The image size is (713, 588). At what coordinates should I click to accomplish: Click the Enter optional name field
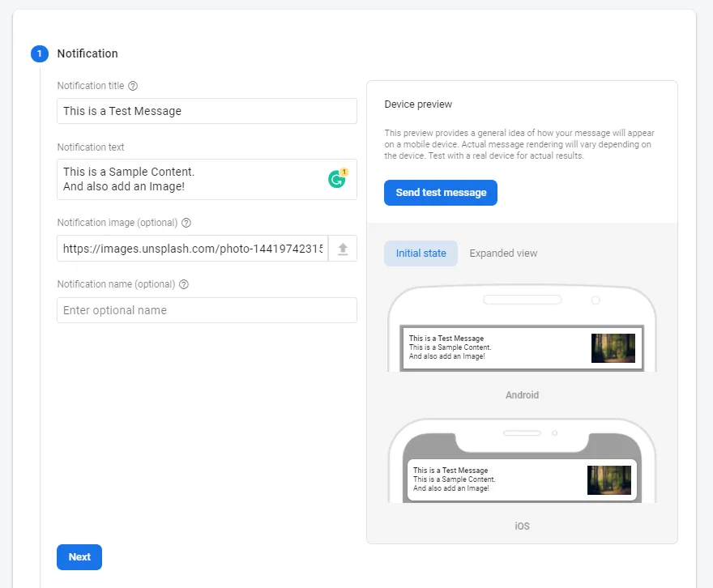click(x=207, y=310)
